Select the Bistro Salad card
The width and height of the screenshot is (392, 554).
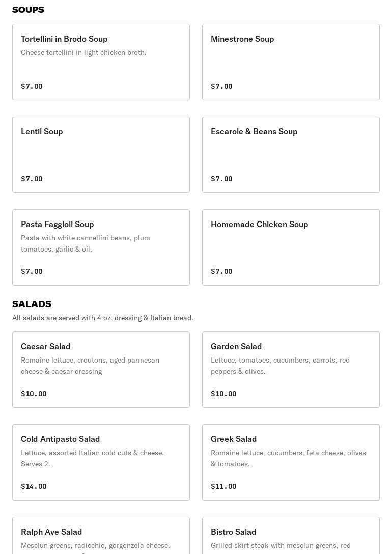tap(291, 536)
